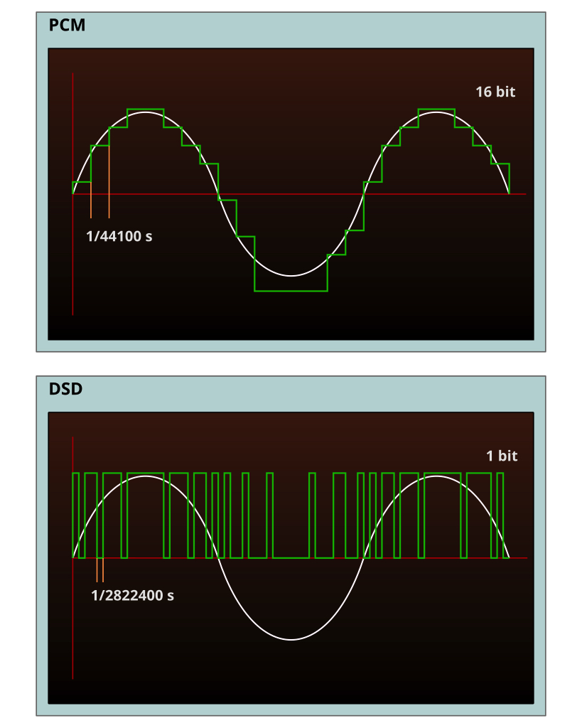The height and width of the screenshot is (728, 582).
Task: Click the PCM panel title
Action: (x=67, y=25)
